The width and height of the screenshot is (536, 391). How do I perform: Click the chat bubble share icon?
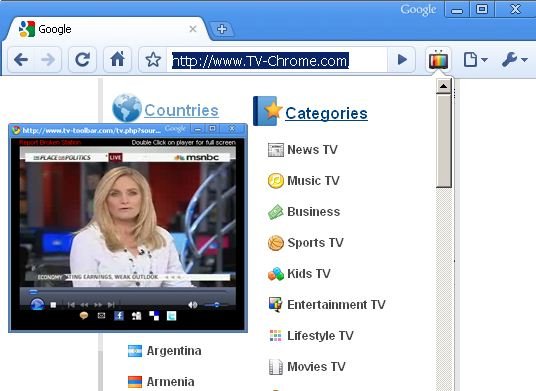tap(84, 315)
